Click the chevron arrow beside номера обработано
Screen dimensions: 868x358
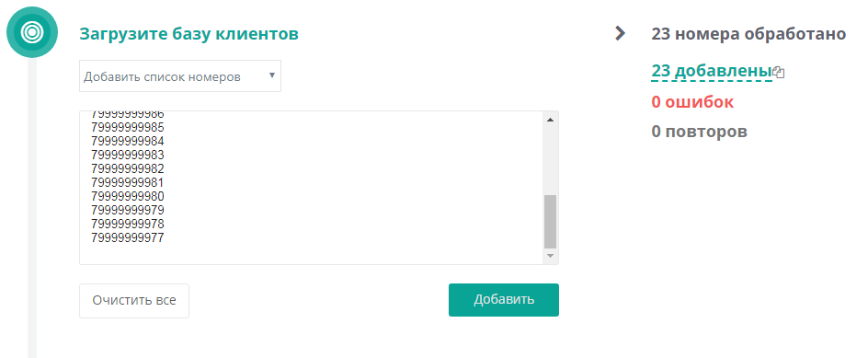(x=620, y=34)
